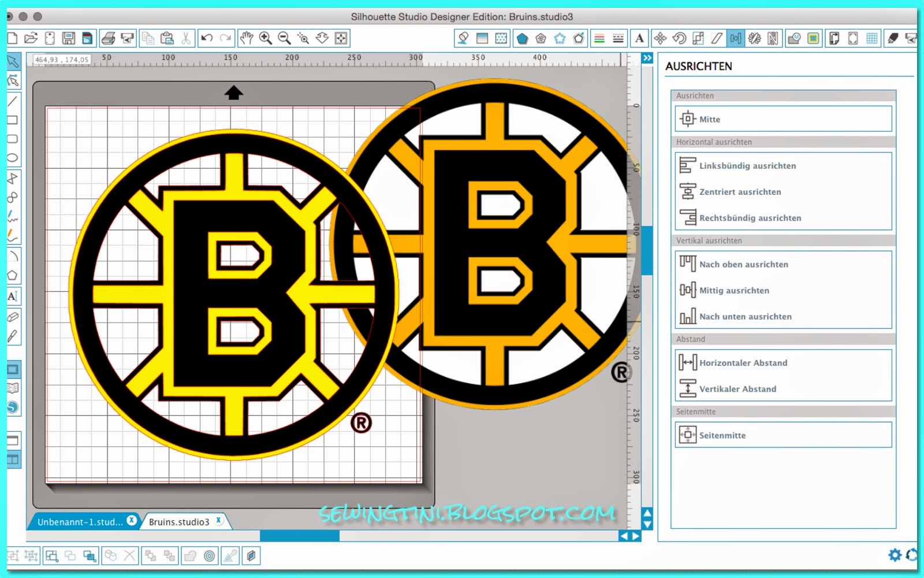Zoom in with the plus magnifier
Screen dimensions: 924x578
266,39
